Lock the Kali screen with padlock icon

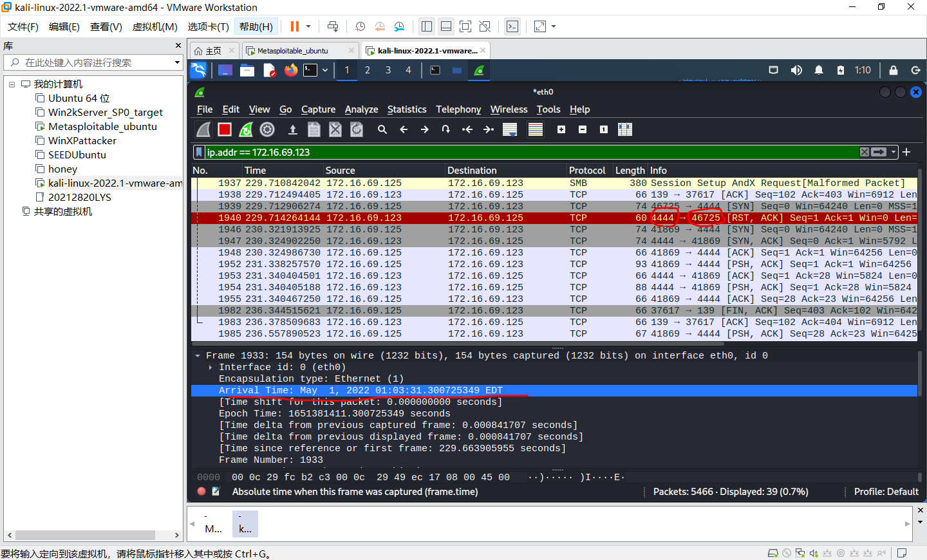(894, 70)
